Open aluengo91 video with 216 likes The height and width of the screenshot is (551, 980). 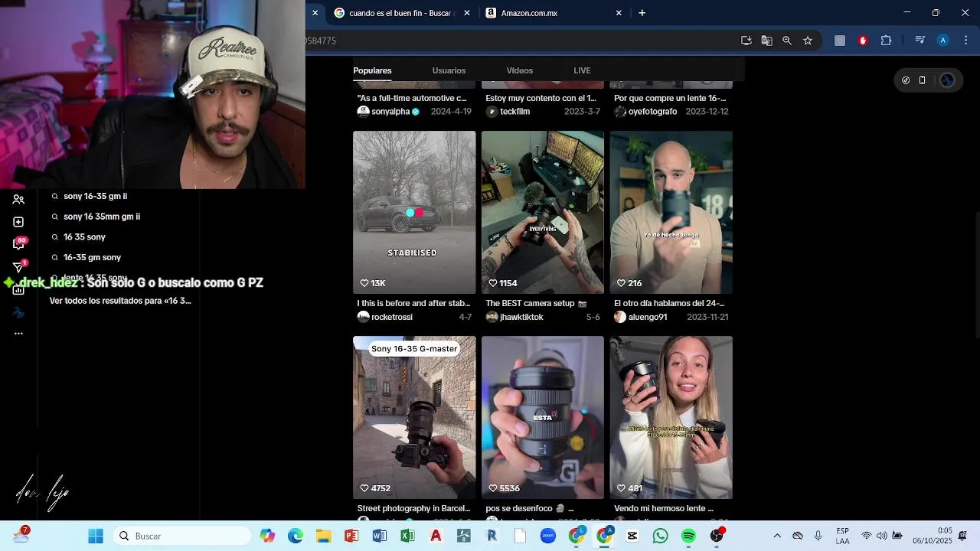671,212
